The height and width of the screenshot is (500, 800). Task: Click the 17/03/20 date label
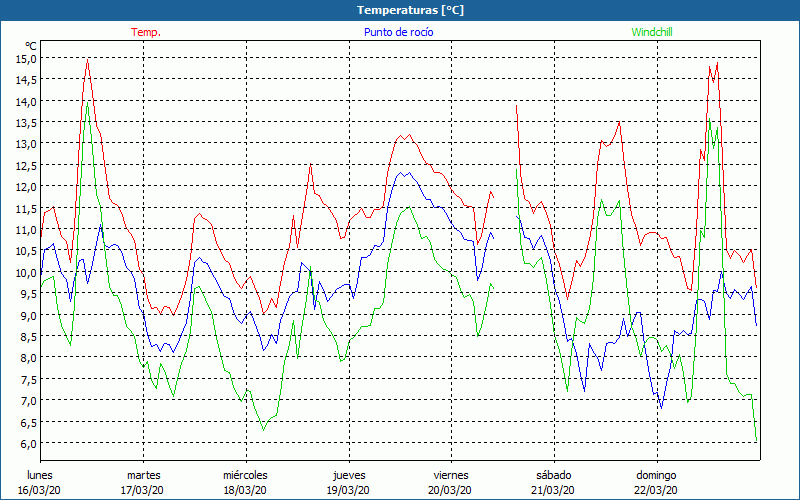(x=142, y=490)
